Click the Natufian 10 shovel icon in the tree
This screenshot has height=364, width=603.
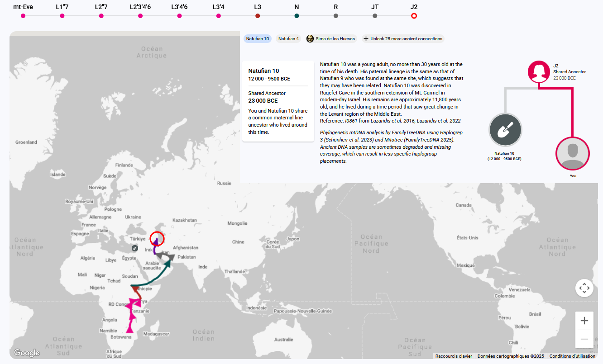click(505, 131)
